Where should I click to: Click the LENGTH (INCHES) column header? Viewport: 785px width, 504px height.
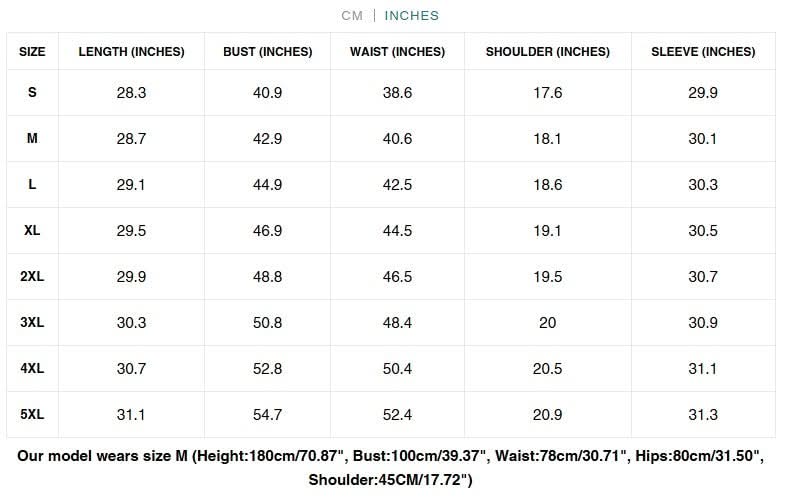tap(131, 52)
